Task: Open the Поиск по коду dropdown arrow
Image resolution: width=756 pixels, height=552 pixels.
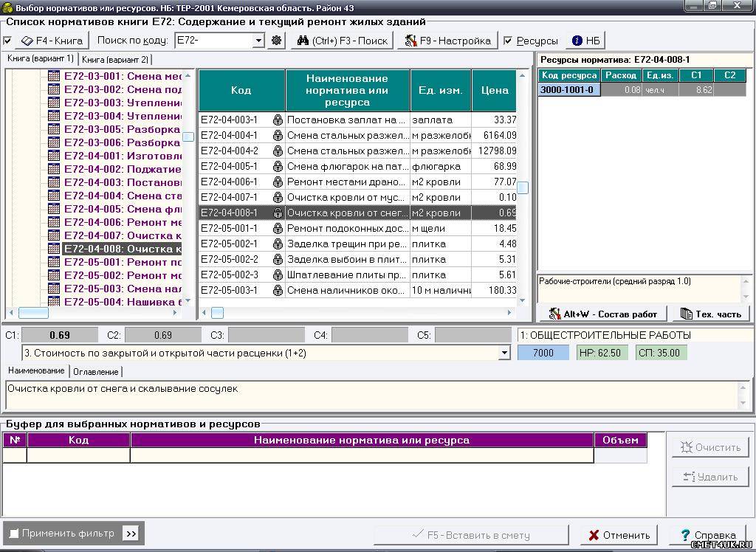Action: pyautogui.click(x=259, y=41)
